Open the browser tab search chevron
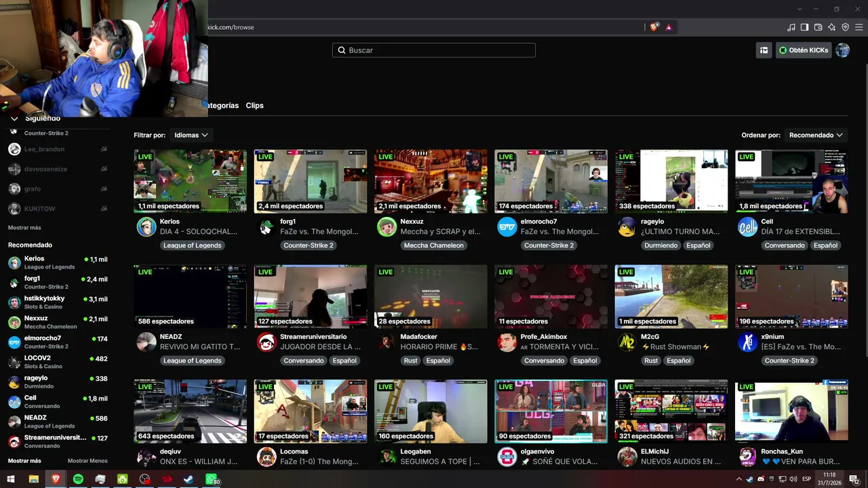 [800, 9]
